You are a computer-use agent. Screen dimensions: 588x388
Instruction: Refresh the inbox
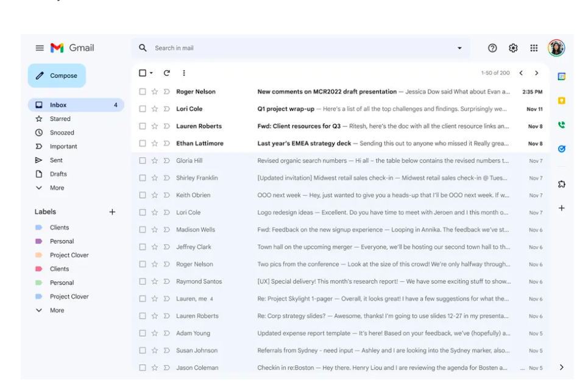point(166,72)
